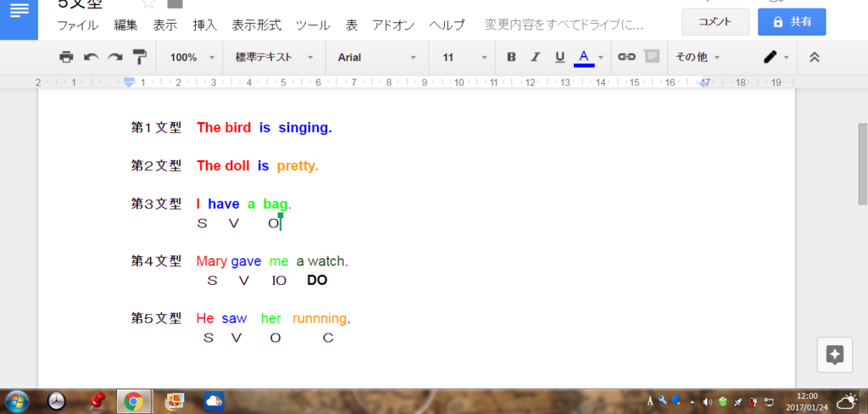Open the clock app on the taskbar
Image resolution: width=868 pixels, height=414 pixels.
coord(57,400)
